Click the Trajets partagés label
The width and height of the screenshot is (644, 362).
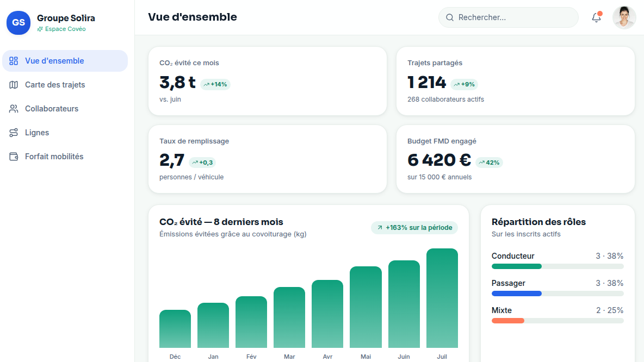pyautogui.click(x=435, y=63)
